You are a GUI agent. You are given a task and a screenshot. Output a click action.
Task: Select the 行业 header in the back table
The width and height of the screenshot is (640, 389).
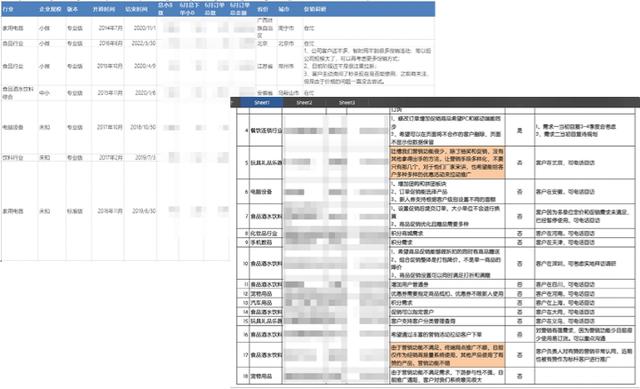click(x=8, y=9)
